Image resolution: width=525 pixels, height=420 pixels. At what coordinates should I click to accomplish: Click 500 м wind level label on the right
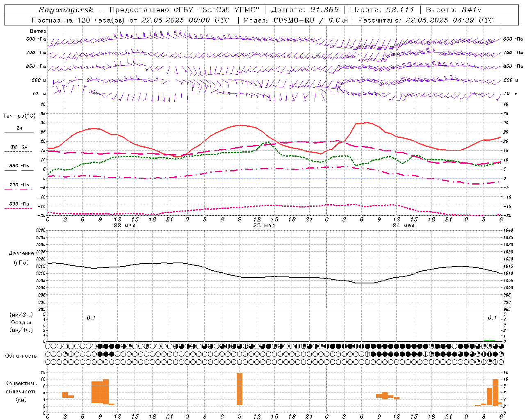pos(510,80)
